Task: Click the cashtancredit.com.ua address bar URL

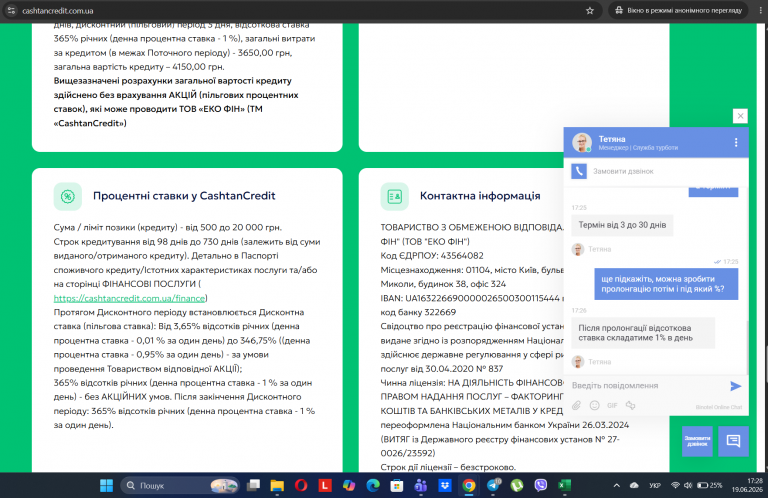Action: (x=58, y=11)
